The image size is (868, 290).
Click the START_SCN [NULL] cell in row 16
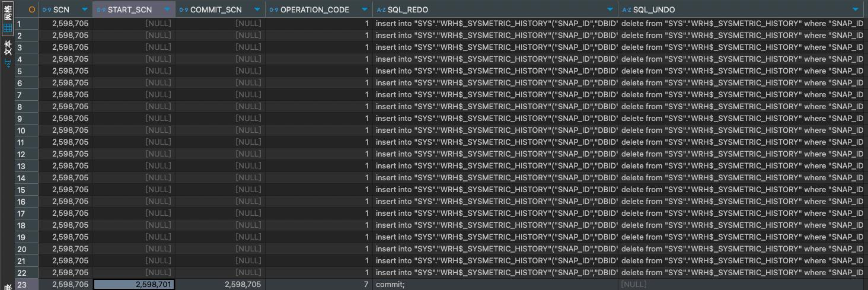pyautogui.click(x=134, y=202)
